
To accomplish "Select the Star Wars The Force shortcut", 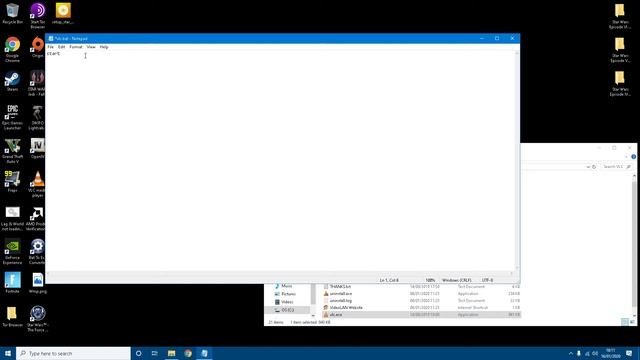I will (x=38, y=319).
